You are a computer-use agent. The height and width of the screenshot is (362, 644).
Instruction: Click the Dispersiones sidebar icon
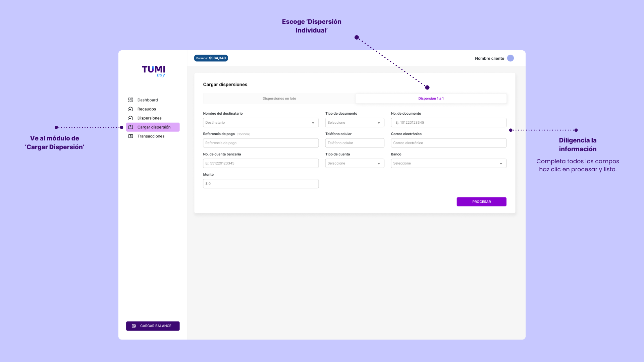pos(131,118)
